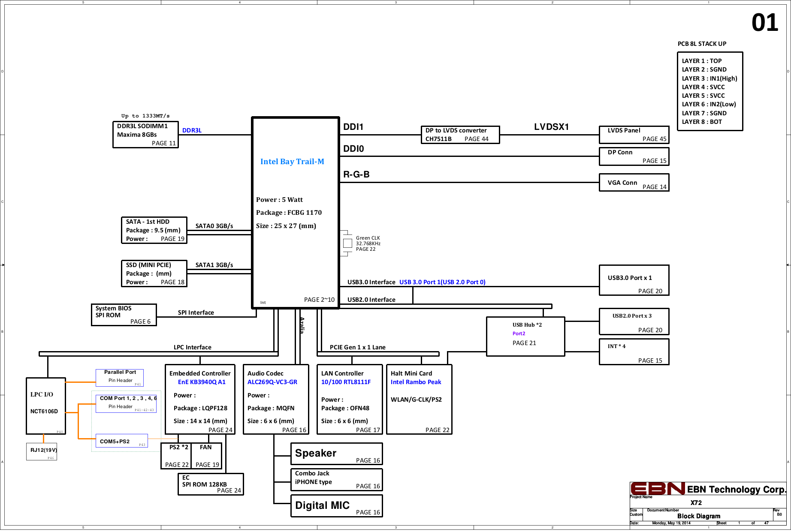Click the LPC Interface label
Image resolution: width=791 pixels, height=532 pixels.
click(192, 347)
